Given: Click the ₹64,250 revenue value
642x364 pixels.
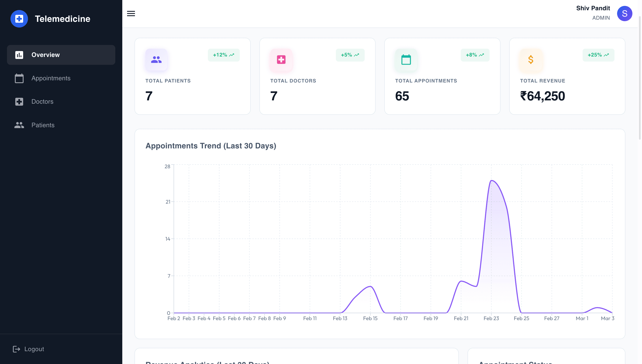Looking at the screenshot, I should (x=542, y=96).
